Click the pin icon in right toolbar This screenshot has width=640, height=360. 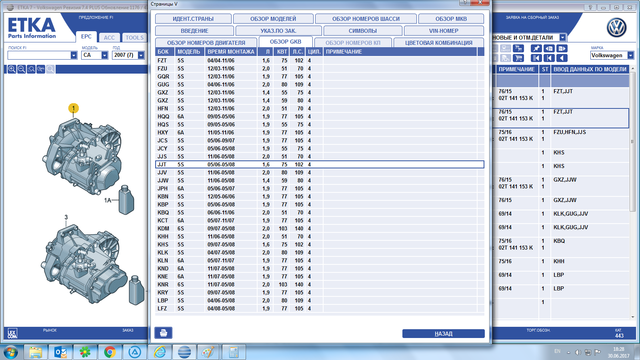click(536, 48)
